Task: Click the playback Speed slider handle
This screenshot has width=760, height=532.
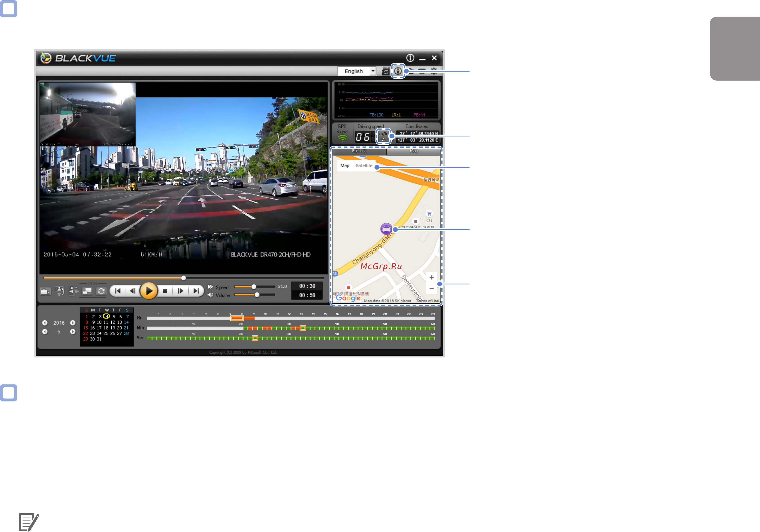Action: [254, 287]
